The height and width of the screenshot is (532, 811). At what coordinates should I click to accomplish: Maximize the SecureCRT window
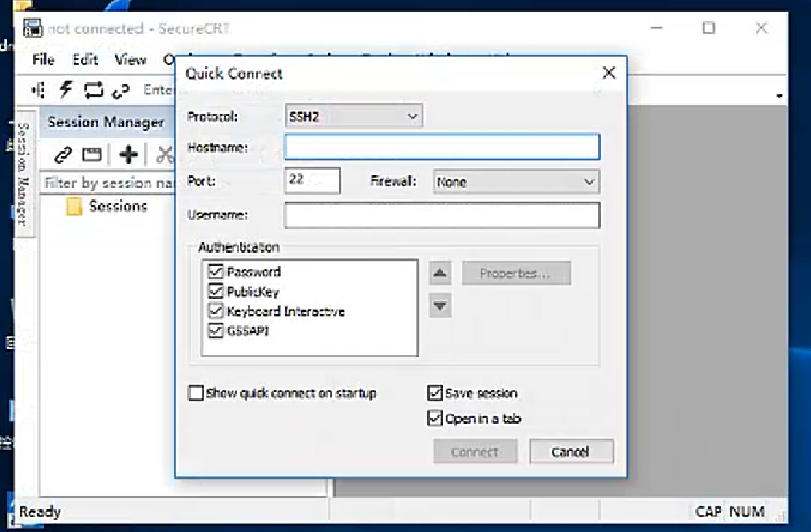point(708,28)
